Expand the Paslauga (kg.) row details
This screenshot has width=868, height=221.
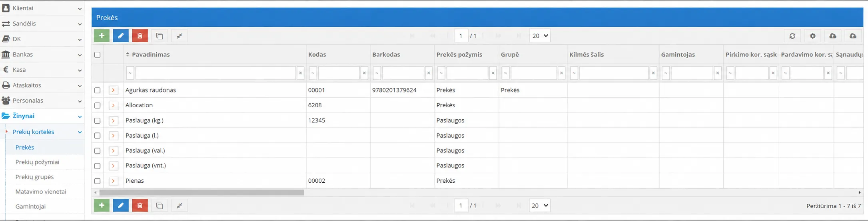pos(114,120)
